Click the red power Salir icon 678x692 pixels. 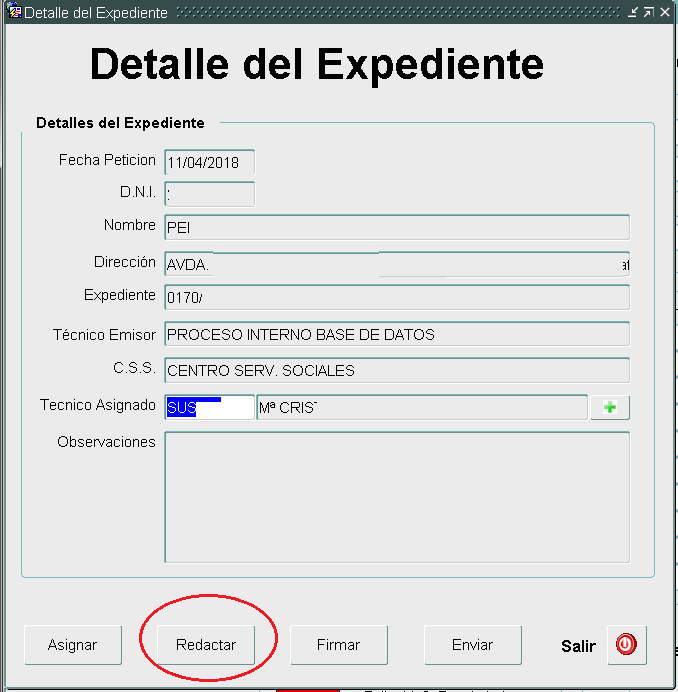click(x=626, y=644)
